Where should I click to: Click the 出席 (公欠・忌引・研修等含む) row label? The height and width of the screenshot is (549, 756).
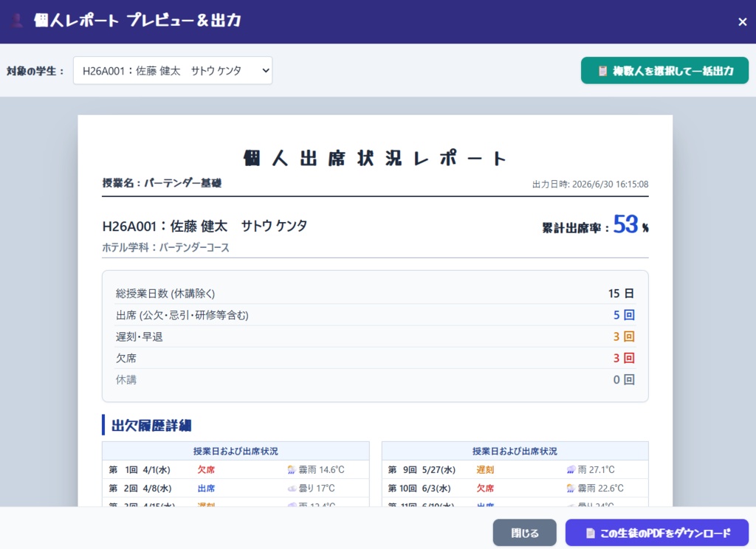coord(182,315)
